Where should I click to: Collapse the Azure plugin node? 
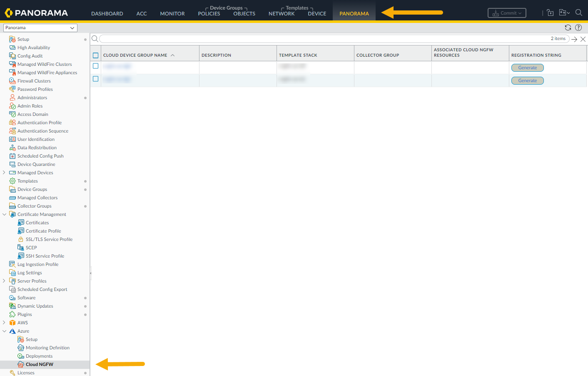point(4,331)
